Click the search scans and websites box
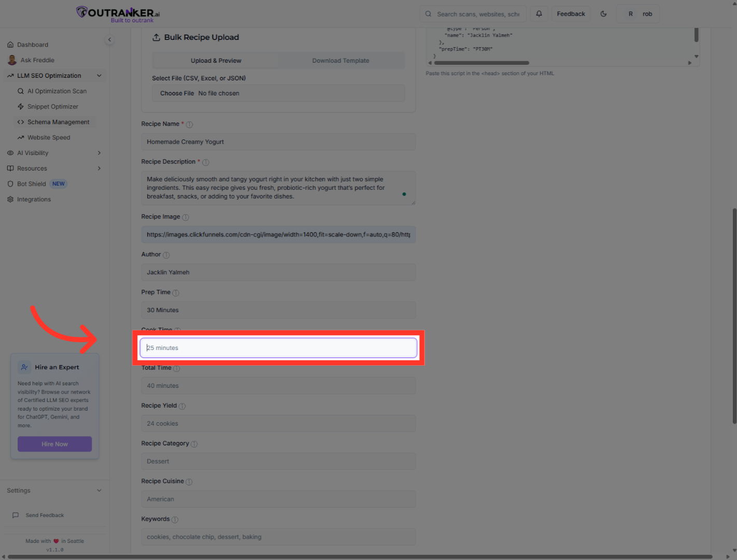This screenshot has width=737, height=560. coord(473,14)
